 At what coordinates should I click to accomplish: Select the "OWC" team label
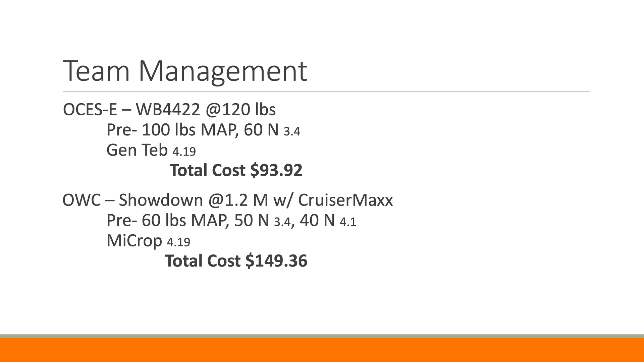[x=82, y=200]
